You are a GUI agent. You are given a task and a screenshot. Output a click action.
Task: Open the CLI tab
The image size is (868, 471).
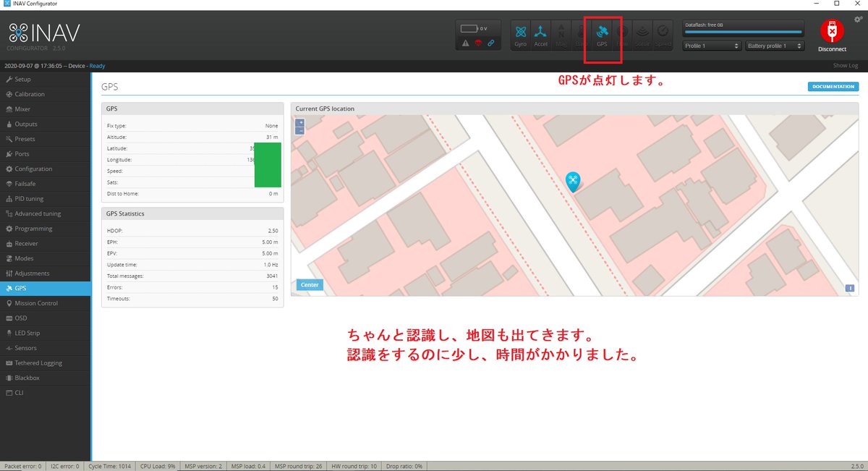[x=46, y=393]
